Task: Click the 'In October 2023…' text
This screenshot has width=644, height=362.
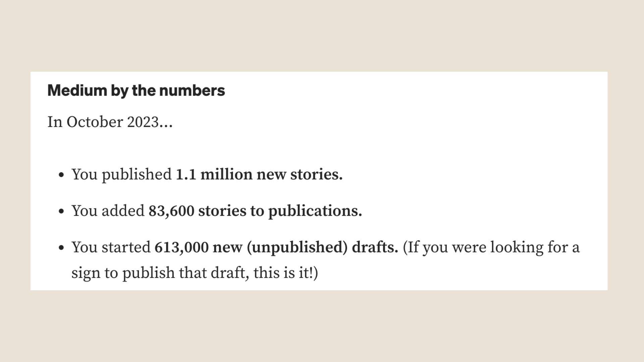Action: [110, 122]
